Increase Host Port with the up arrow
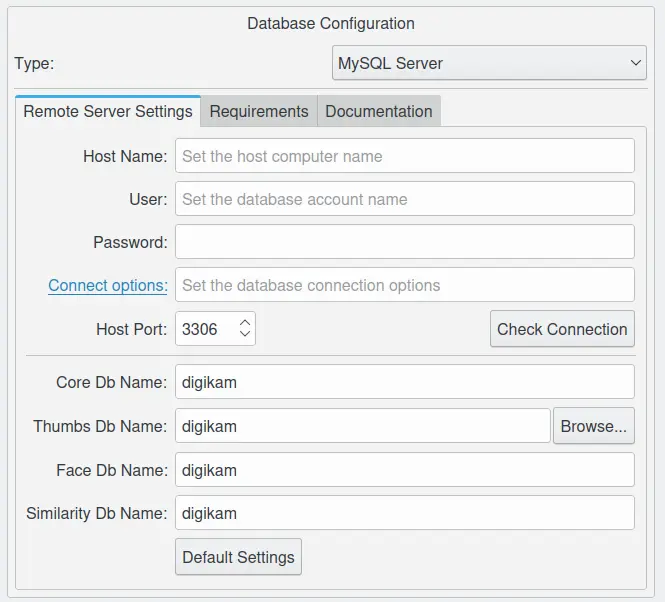 click(245, 322)
